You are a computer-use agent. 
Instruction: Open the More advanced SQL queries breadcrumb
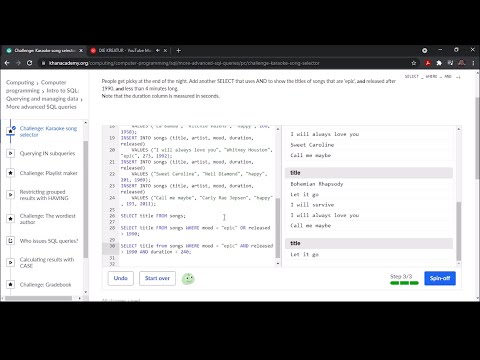click(x=41, y=107)
